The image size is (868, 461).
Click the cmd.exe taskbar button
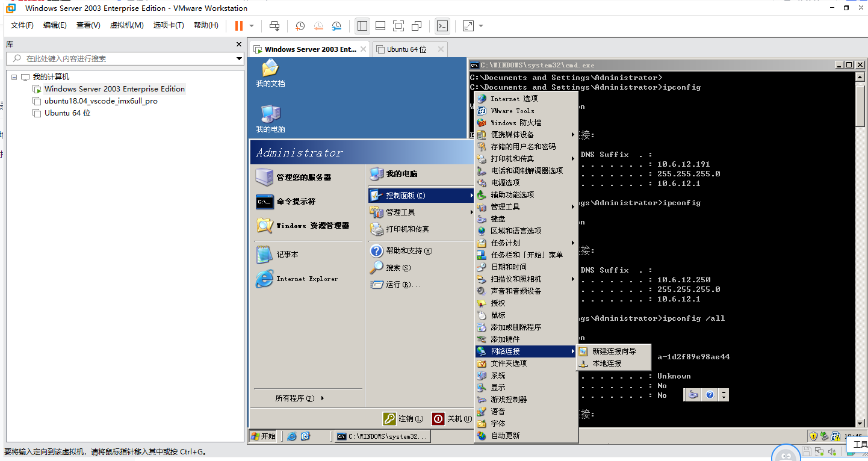(382, 436)
